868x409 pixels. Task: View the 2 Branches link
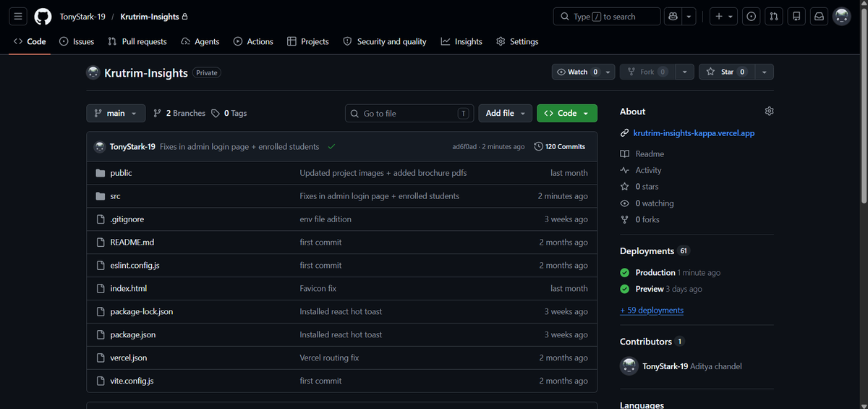(179, 113)
